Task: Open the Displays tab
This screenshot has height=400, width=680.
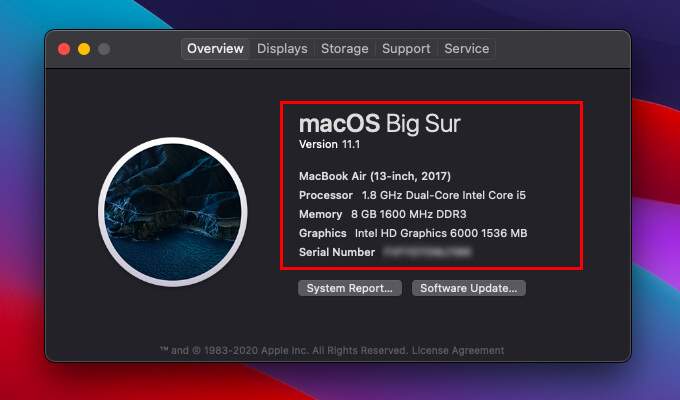Action: click(x=282, y=49)
